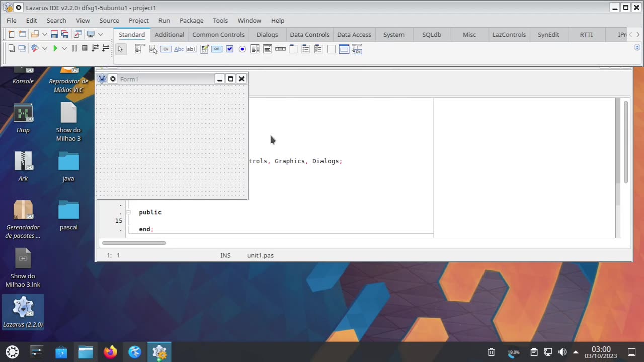Select TPanel component in palette
The width and height of the screenshot is (644, 362).
point(332,49)
